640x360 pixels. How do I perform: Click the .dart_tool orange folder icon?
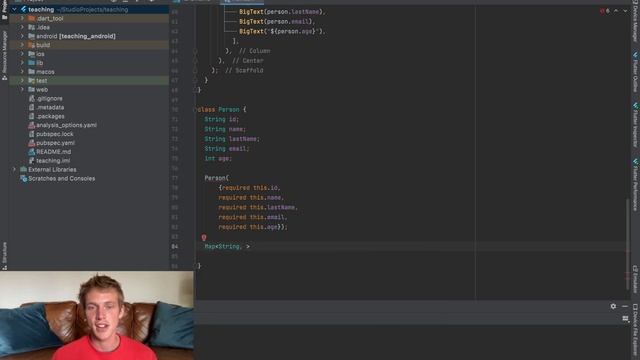[x=31, y=18]
